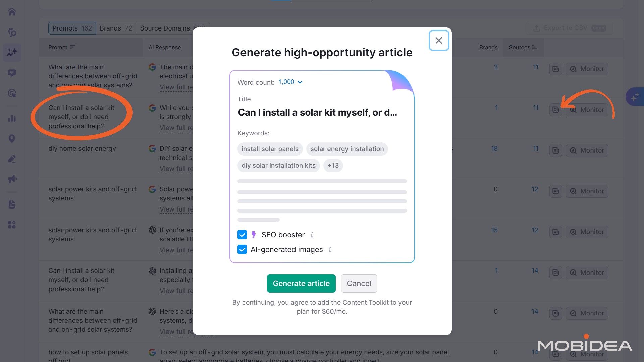Select the social heart icon in the sidebar

coord(12,73)
